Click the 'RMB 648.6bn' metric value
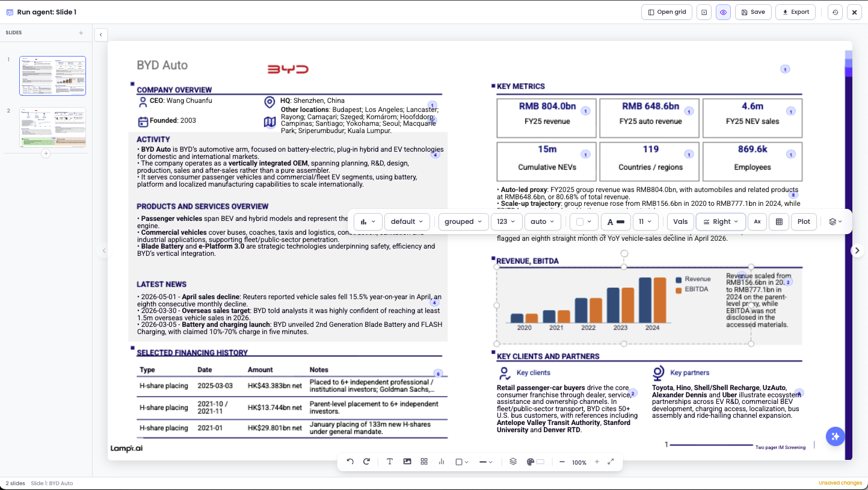Viewport: 868px width, 490px height. click(650, 107)
